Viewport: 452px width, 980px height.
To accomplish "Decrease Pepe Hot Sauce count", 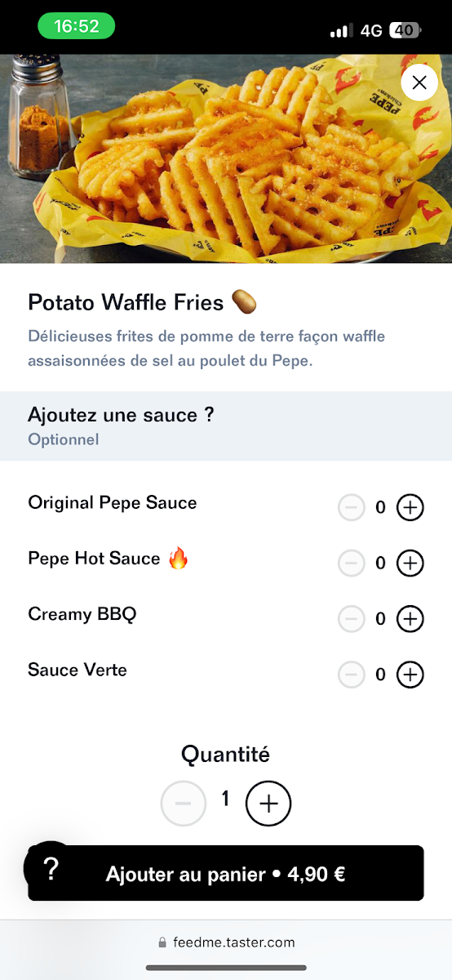I will (352, 563).
